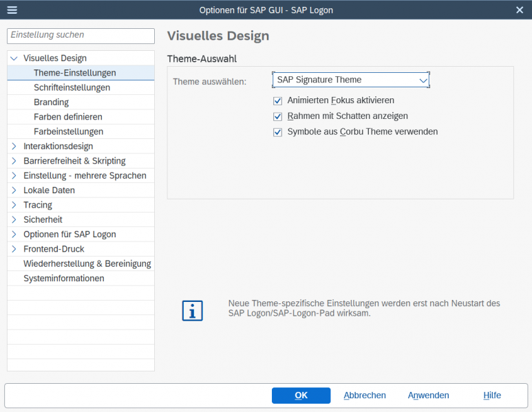Click the Tracing label
Viewport: 532px width, 412px height.
(38, 205)
